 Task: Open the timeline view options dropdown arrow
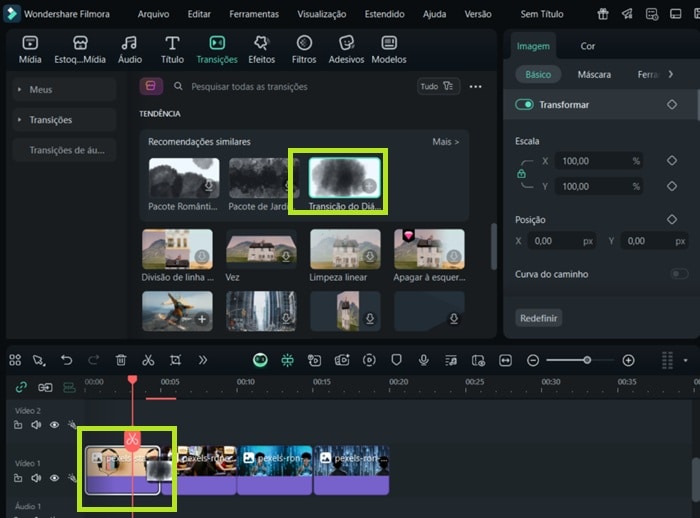tap(685, 360)
